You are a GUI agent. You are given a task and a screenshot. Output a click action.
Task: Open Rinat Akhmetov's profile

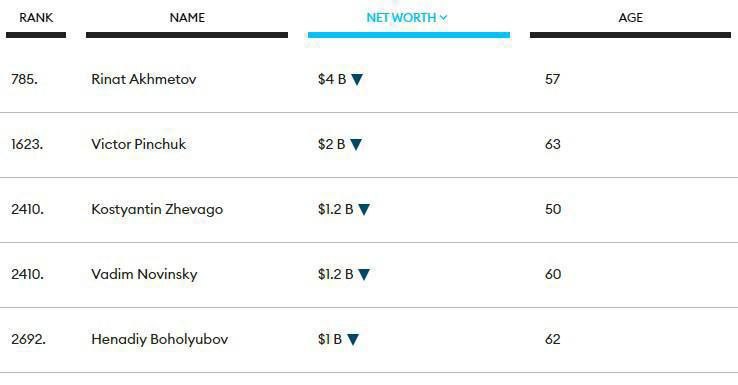[144, 79]
